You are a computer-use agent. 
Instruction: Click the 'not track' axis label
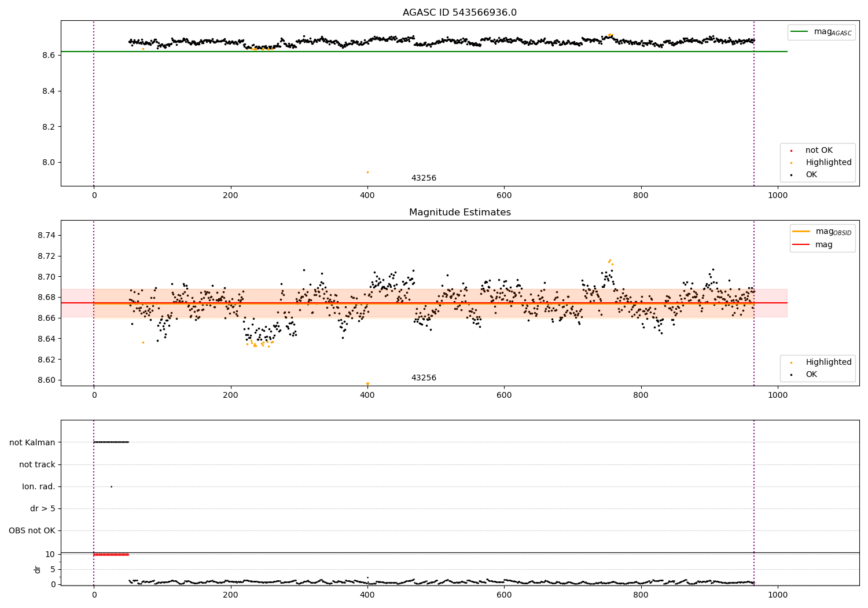pos(37,464)
